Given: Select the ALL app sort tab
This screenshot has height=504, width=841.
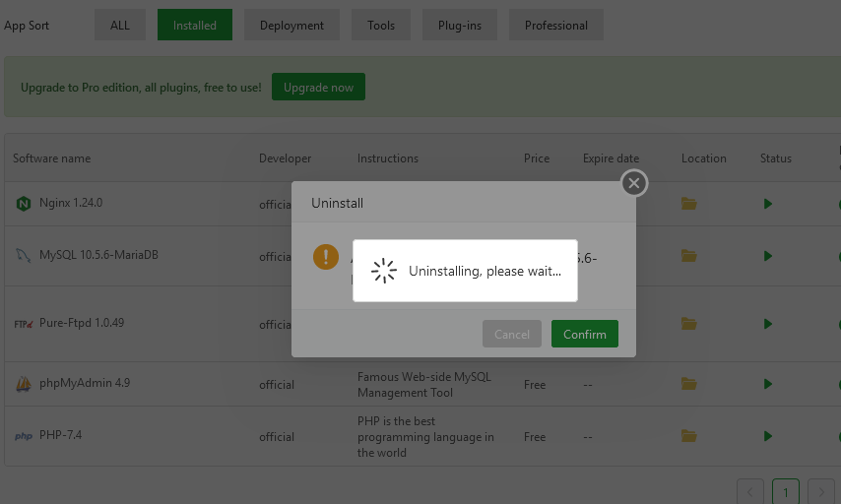Looking at the screenshot, I should (120, 26).
